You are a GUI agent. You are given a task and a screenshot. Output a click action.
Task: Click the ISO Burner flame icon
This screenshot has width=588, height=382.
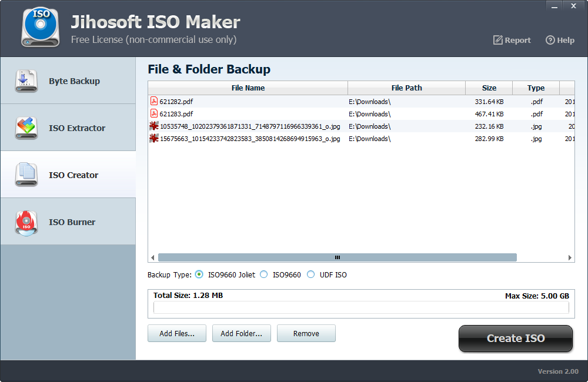(26, 222)
